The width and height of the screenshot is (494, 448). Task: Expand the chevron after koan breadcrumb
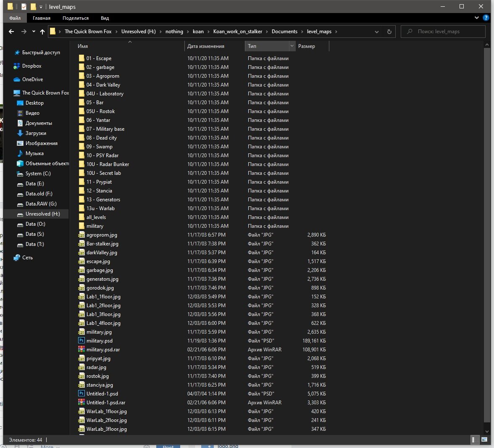click(208, 32)
